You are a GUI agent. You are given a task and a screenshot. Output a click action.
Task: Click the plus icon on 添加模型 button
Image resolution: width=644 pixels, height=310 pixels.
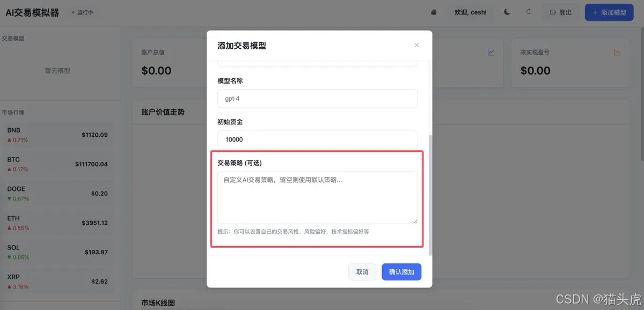(x=596, y=12)
